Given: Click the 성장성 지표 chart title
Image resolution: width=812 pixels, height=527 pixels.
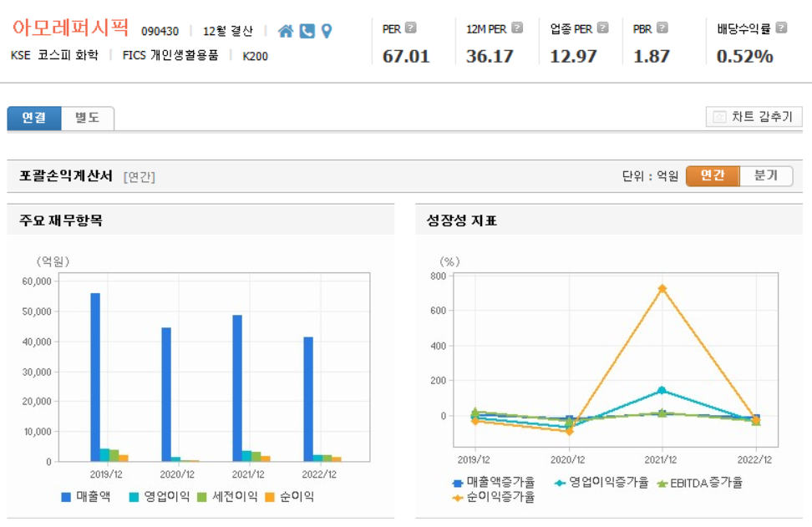Looking at the screenshot, I should click(x=461, y=220).
